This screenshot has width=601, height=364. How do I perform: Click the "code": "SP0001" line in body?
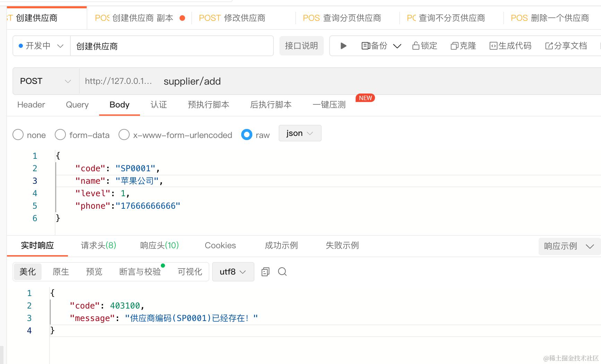click(118, 168)
